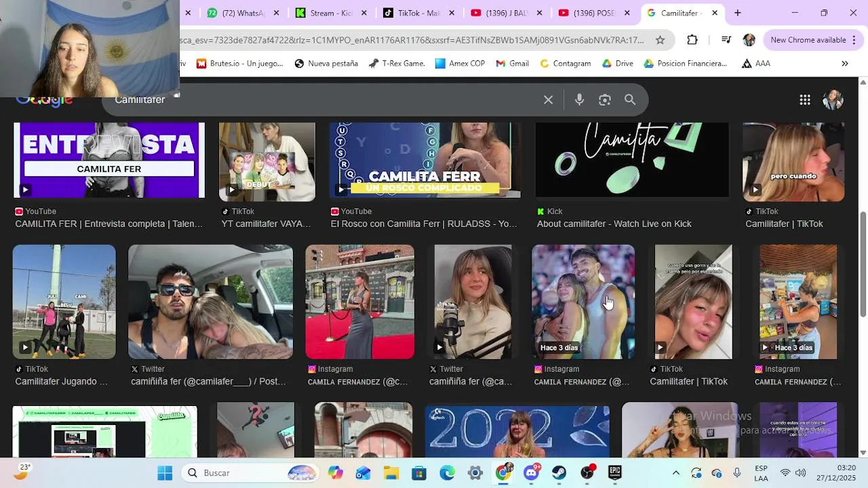Open the red carpet Instagram image thumbnail
The width and height of the screenshot is (868, 488).
point(359,302)
